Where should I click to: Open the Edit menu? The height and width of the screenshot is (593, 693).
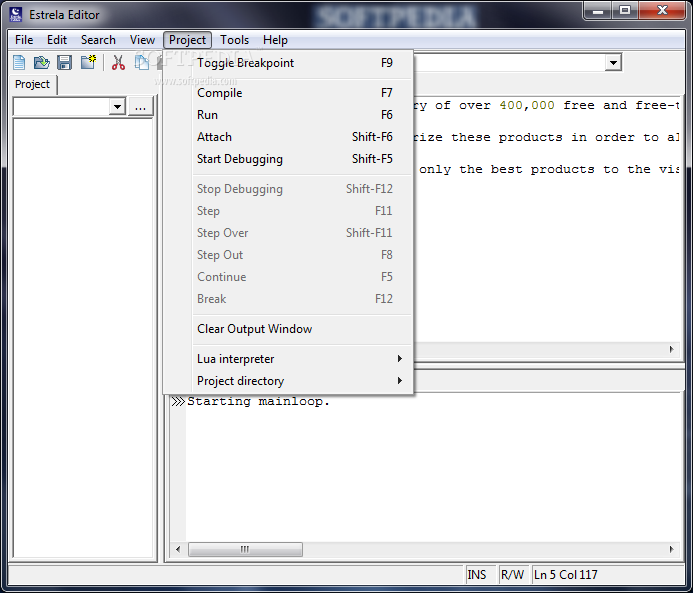tap(57, 40)
